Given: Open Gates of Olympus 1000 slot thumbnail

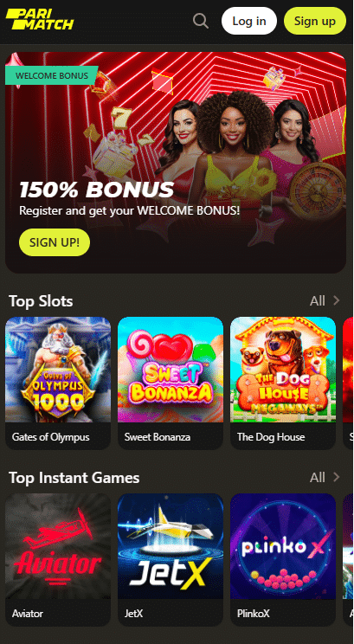Looking at the screenshot, I should point(58,370).
